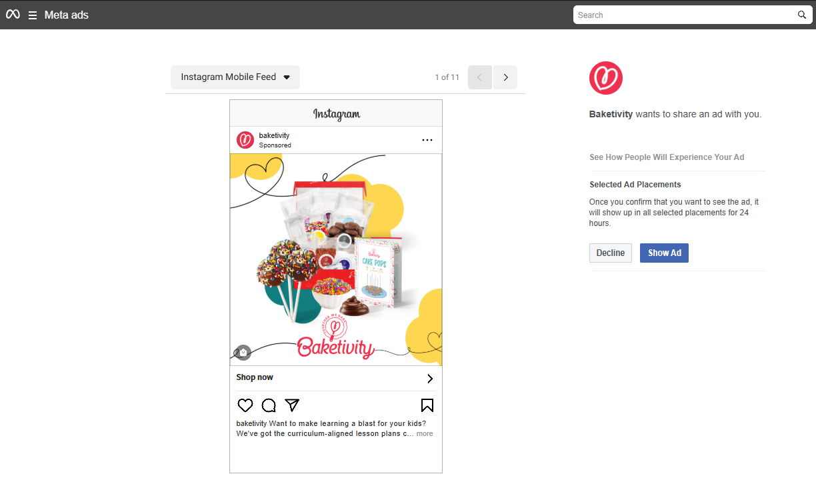Image resolution: width=816 pixels, height=504 pixels.
Task: Click the cake pops ad image
Action: (x=336, y=259)
